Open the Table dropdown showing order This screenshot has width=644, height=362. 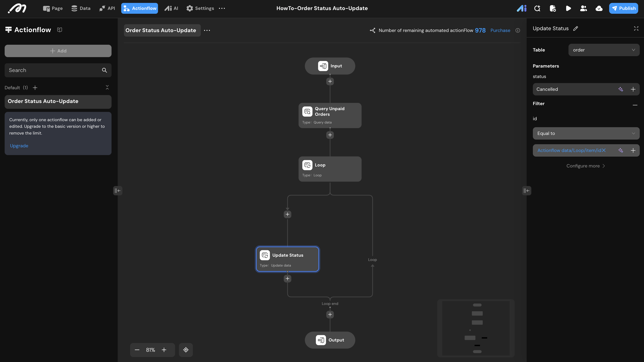click(604, 50)
